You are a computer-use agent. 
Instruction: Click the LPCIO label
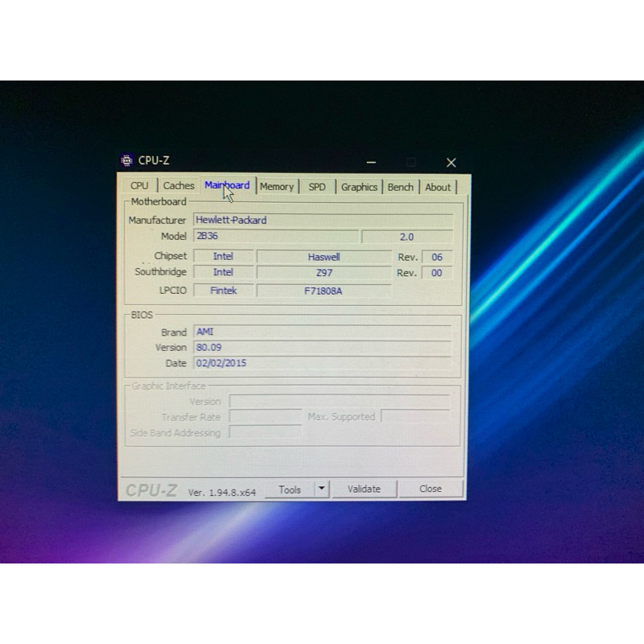click(x=173, y=291)
